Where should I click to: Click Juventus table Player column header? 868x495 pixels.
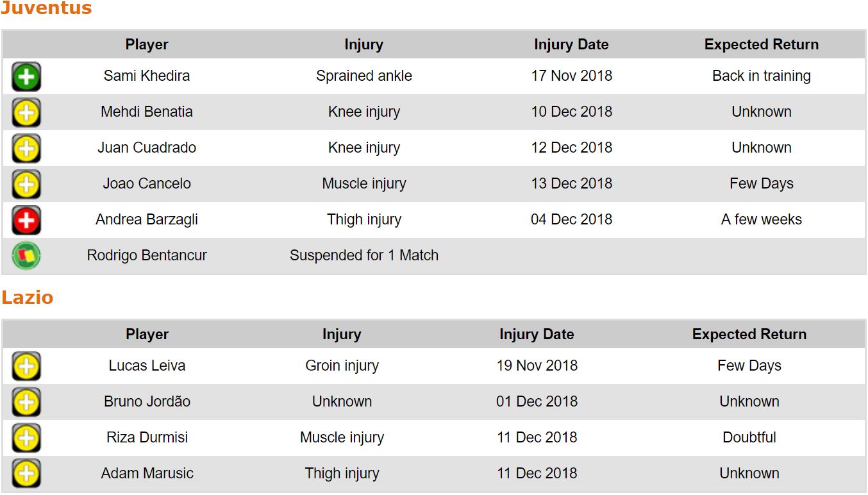(x=147, y=45)
